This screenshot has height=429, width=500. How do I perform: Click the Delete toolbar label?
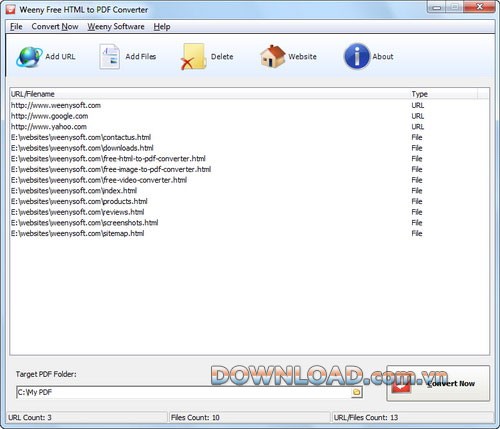coord(222,57)
